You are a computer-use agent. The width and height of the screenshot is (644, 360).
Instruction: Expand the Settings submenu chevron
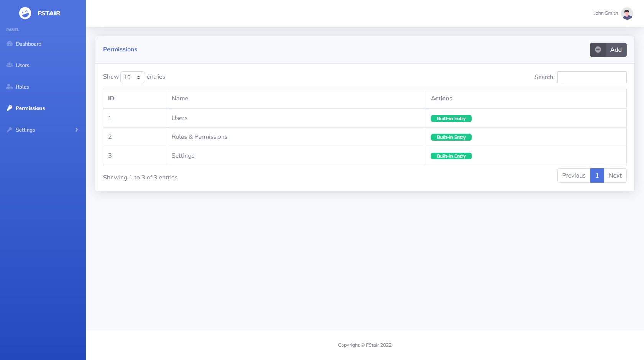[x=77, y=130]
